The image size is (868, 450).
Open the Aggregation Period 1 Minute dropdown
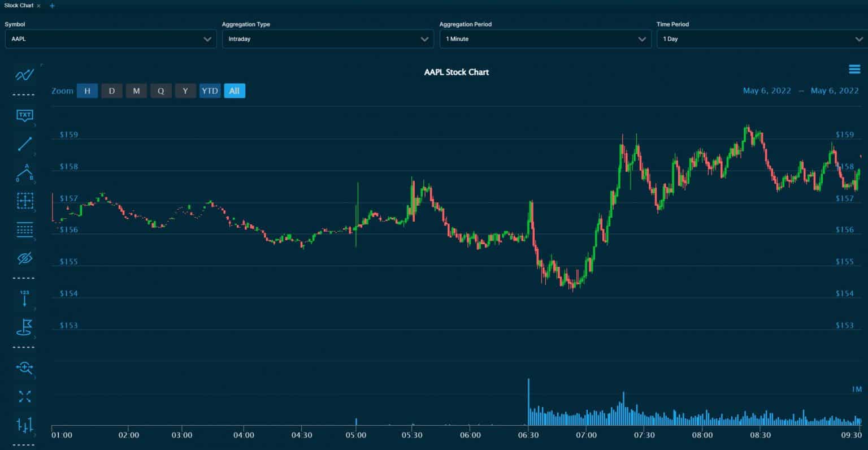pyautogui.click(x=545, y=39)
